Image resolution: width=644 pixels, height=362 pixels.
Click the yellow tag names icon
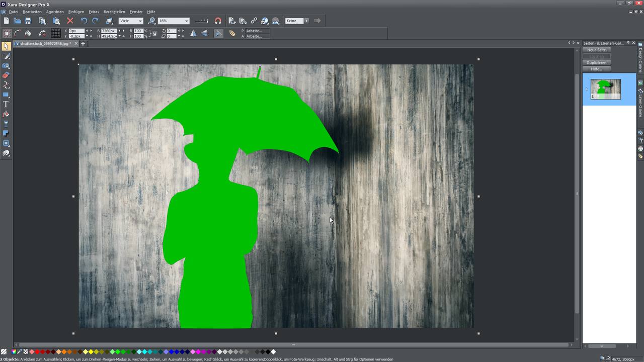pyautogui.click(x=232, y=33)
